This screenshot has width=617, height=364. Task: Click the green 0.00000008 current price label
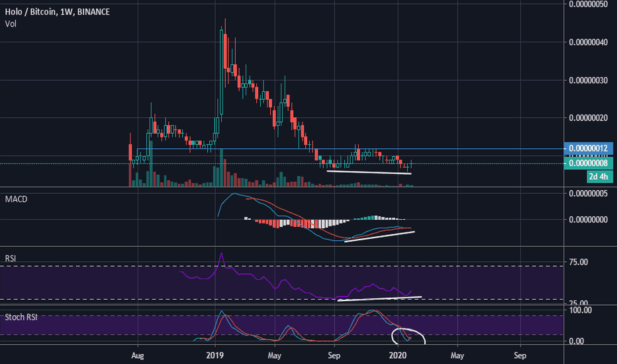589,163
